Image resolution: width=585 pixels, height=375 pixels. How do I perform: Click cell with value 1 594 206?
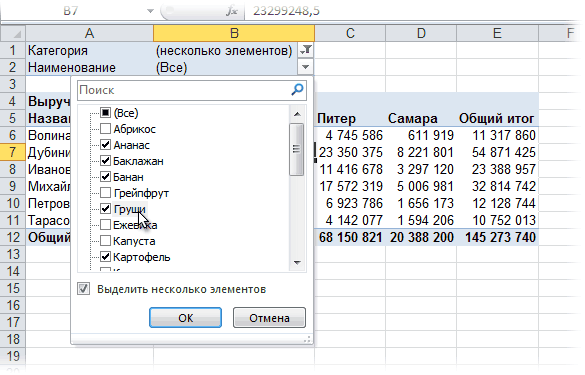421,220
